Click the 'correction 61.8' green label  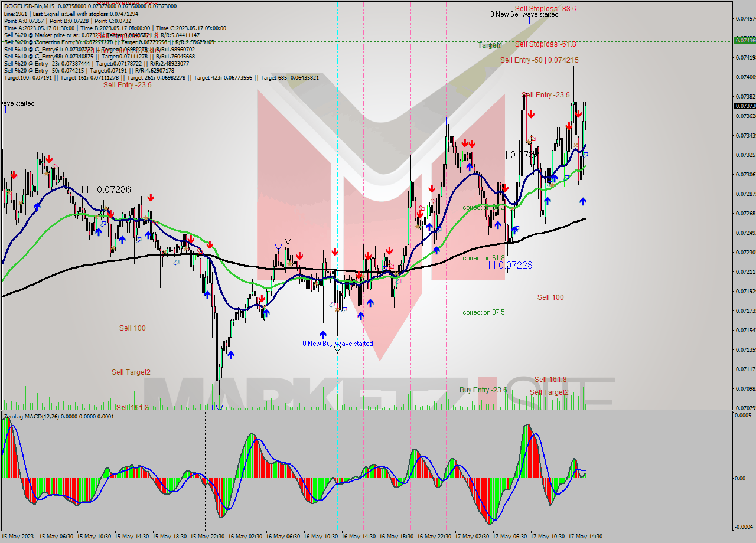(x=484, y=258)
